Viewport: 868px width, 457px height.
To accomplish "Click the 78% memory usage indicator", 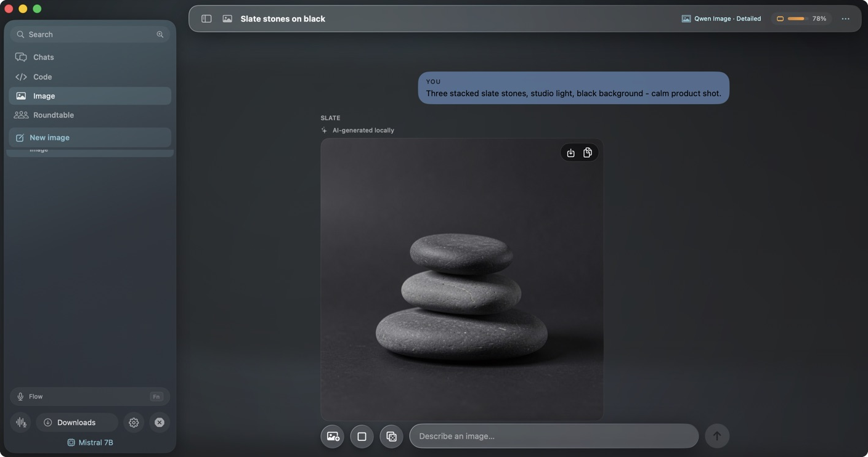I will (801, 19).
